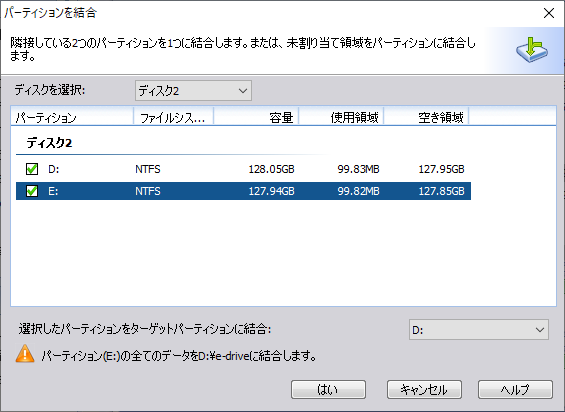Image resolution: width=565 pixels, height=412 pixels.
Task: Click the 127.85GB free space cell
Action: (441, 191)
